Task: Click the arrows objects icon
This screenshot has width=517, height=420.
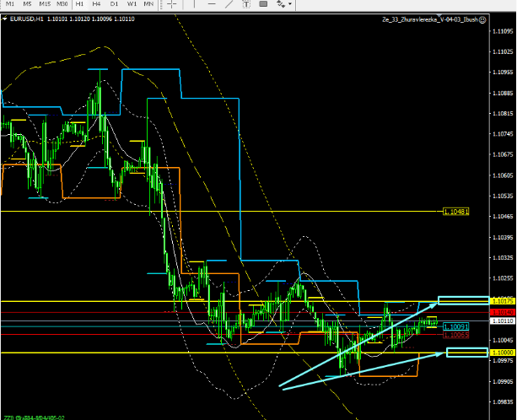Action: click(x=280, y=4)
